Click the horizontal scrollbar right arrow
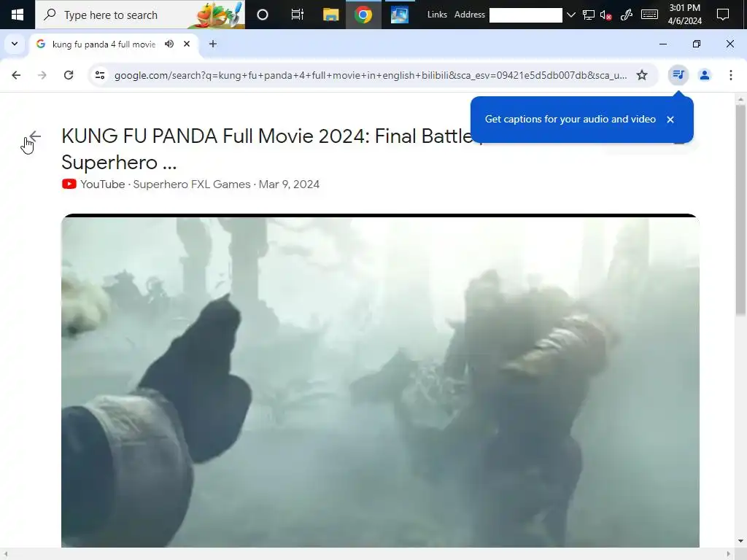 point(729,554)
